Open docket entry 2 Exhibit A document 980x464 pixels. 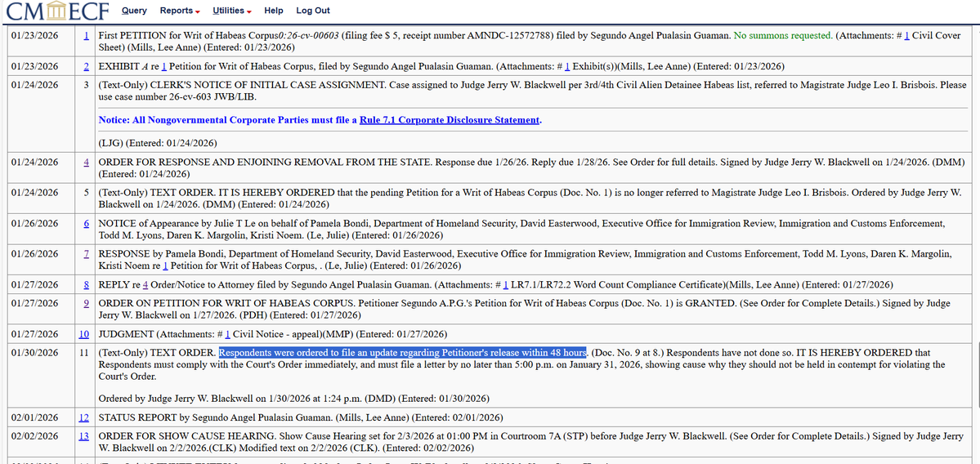point(87,66)
